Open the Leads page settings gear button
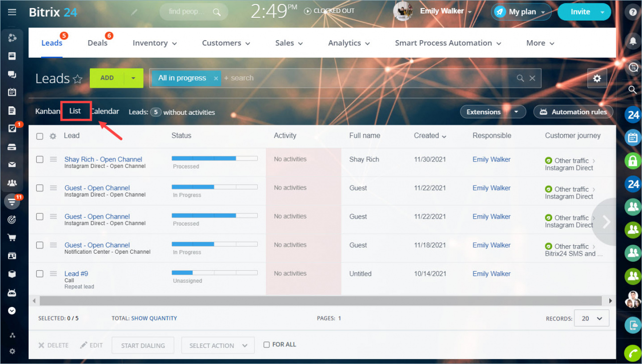This screenshot has width=642, height=364. [597, 78]
